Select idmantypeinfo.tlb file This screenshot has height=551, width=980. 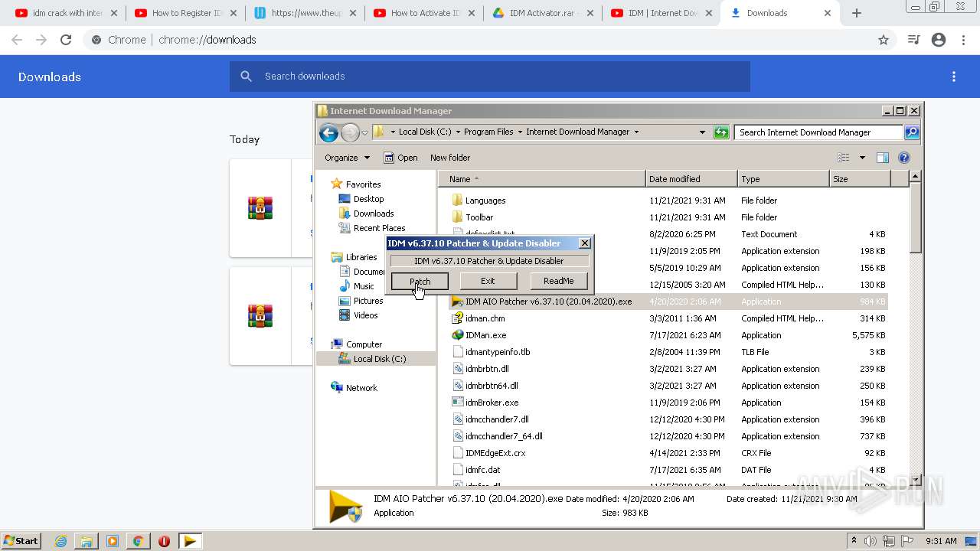tap(498, 352)
